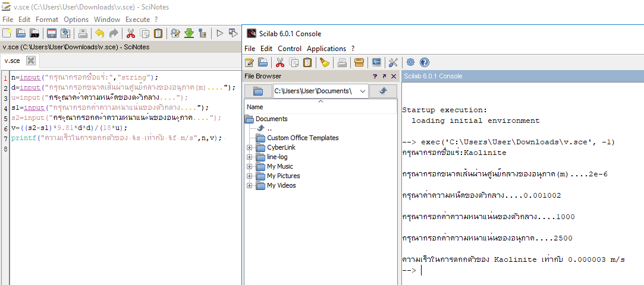Viewport: 644px width, 285px height.
Task: Open code navigator icon in SciNotes
Action: pyautogui.click(x=203, y=33)
